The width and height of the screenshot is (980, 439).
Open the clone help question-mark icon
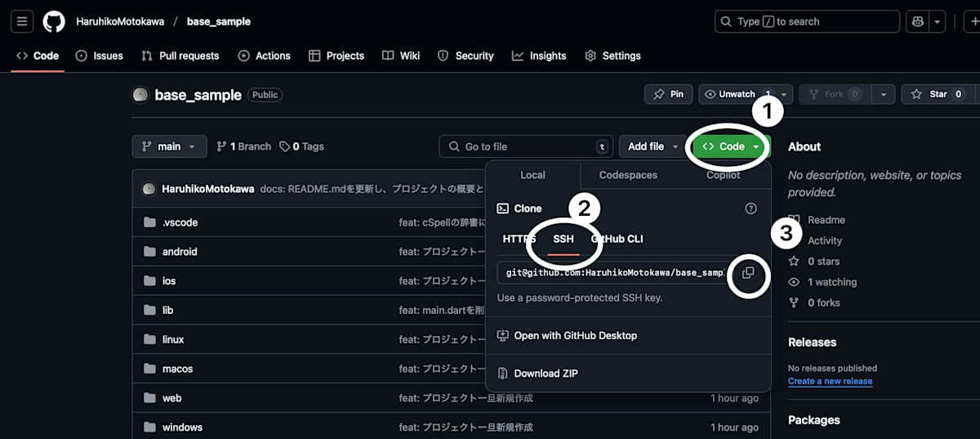[751, 208]
